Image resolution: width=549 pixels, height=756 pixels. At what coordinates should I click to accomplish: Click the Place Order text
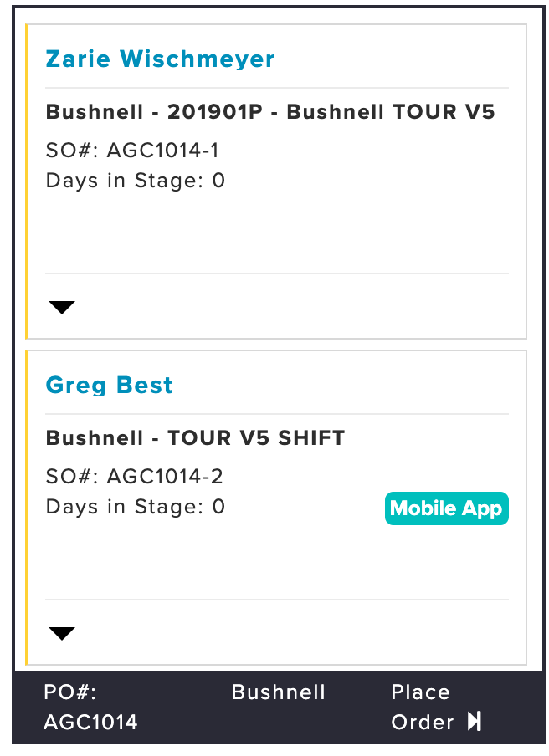[x=422, y=707]
